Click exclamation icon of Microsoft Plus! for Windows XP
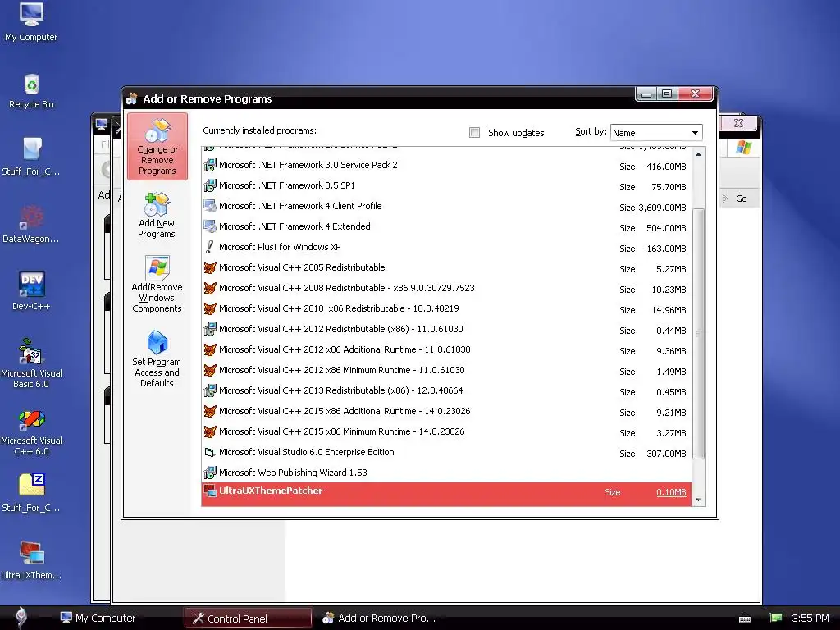The width and height of the screenshot is (840, 630). coord(210,247)
